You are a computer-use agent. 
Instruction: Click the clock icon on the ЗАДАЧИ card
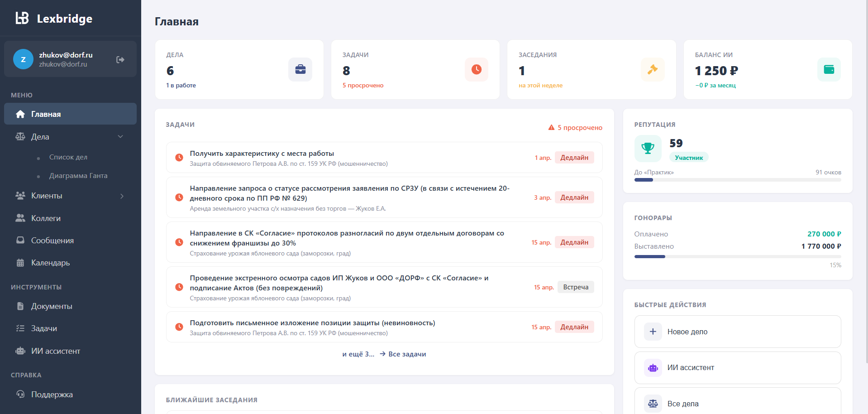[476, 69]
